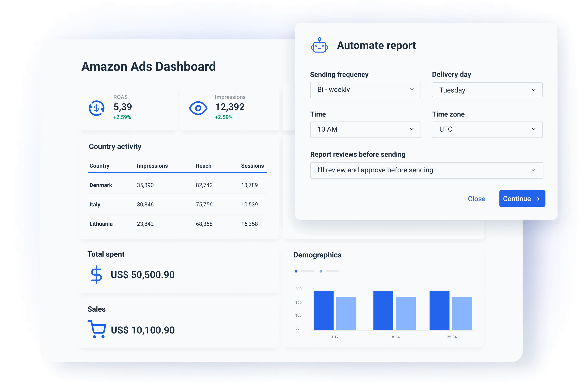This screenshot has width=588, height=389.
Task: Click the robot icon in Automate report header
Action: point(320,45)
